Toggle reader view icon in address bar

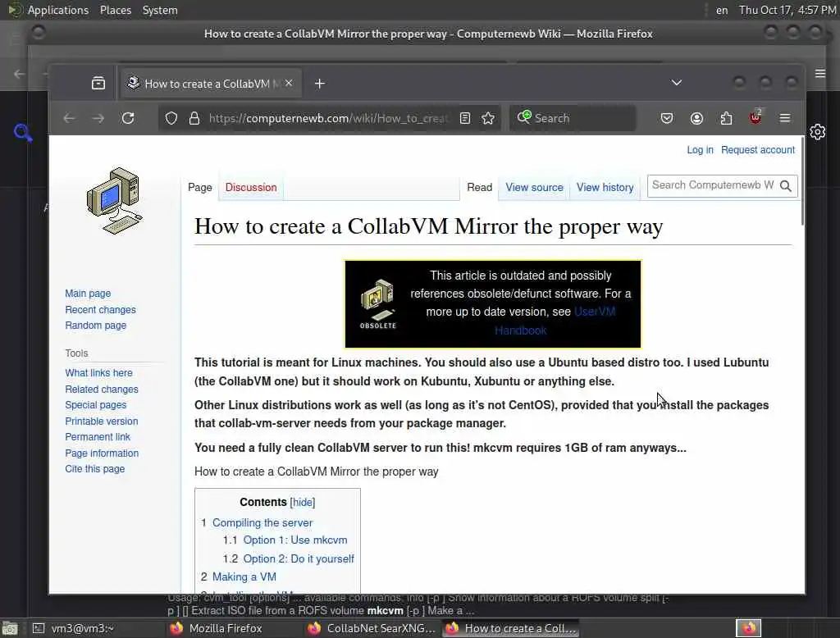tap(465, 118)
